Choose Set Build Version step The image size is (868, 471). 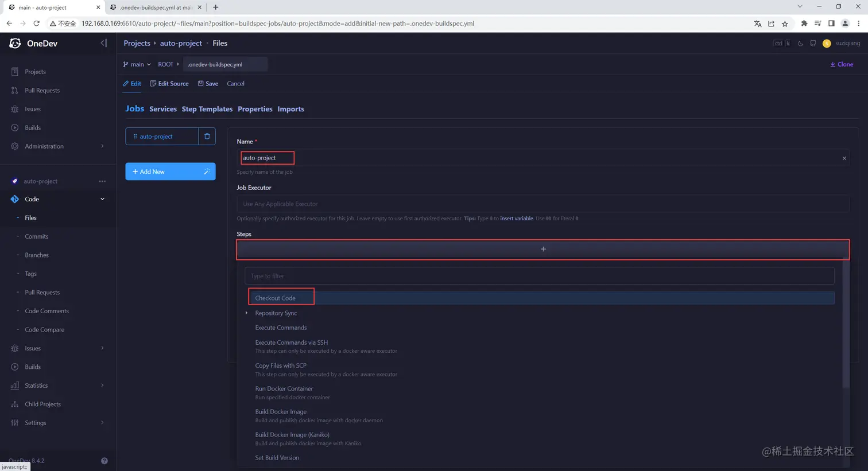coord(277,458)
